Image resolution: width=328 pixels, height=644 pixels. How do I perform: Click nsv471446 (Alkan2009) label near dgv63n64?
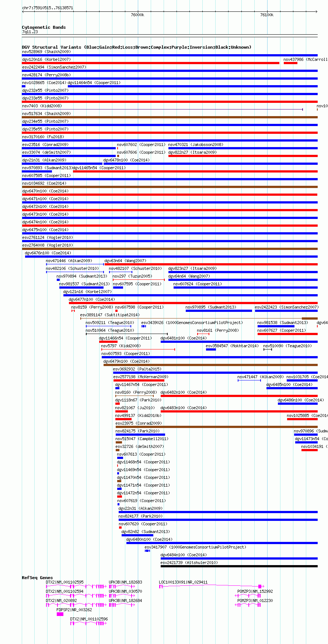pos(69,261)
